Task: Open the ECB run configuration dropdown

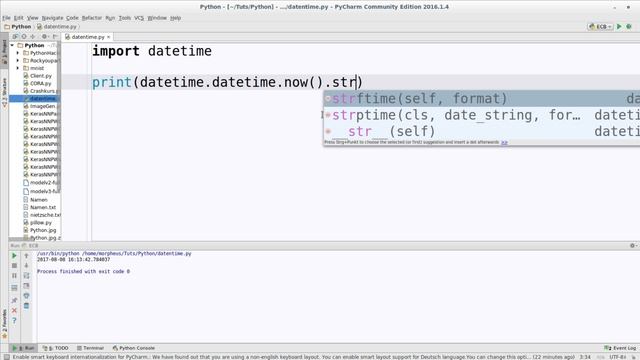Action: 600,27
